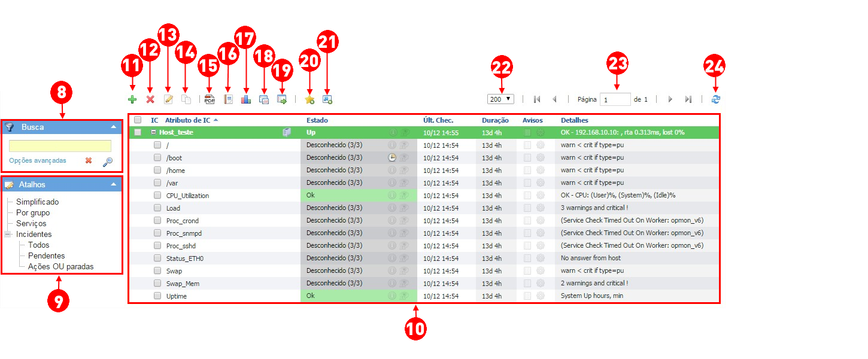868x359 pixels.
Task: Collapse the Busca panel
Action: (113, 127)
